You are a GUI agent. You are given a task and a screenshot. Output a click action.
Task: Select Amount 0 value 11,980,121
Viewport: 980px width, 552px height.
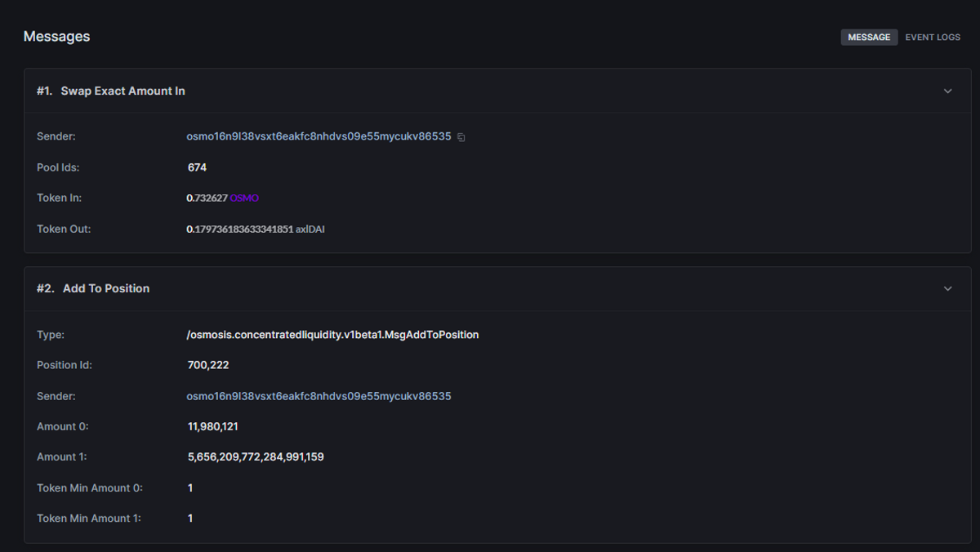[212, 426]
